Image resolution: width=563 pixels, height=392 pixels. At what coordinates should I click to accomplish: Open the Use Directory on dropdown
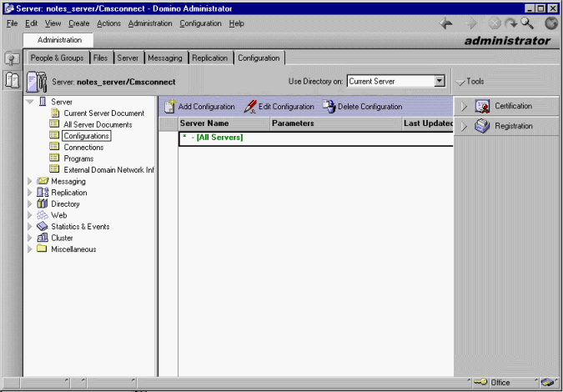coord(440,81)
